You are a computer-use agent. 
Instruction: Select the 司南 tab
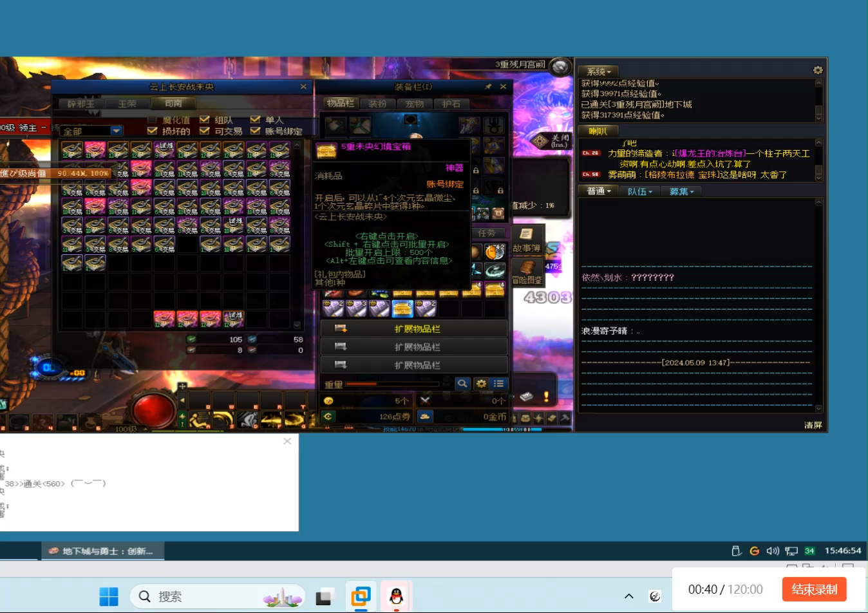pos(173,104)
